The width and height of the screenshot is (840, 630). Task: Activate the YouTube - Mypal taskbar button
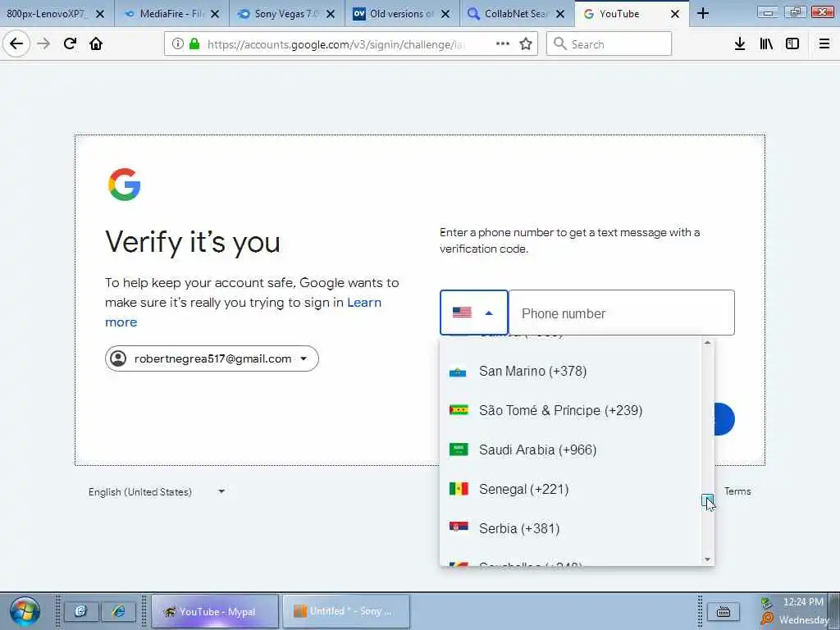215,611
